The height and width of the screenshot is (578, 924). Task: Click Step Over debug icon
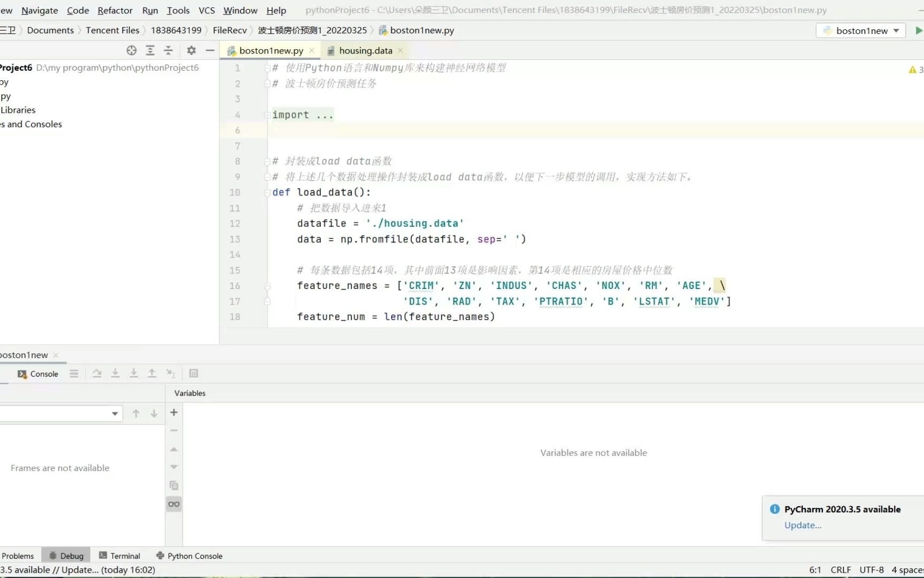point(97,374)
